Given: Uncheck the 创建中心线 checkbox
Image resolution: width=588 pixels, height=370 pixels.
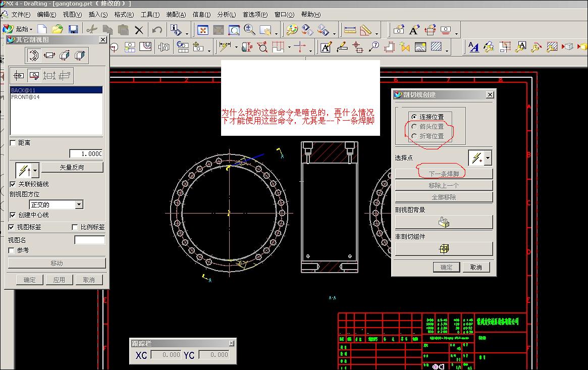Looking at the screenshot, I should tap(13, 215).
